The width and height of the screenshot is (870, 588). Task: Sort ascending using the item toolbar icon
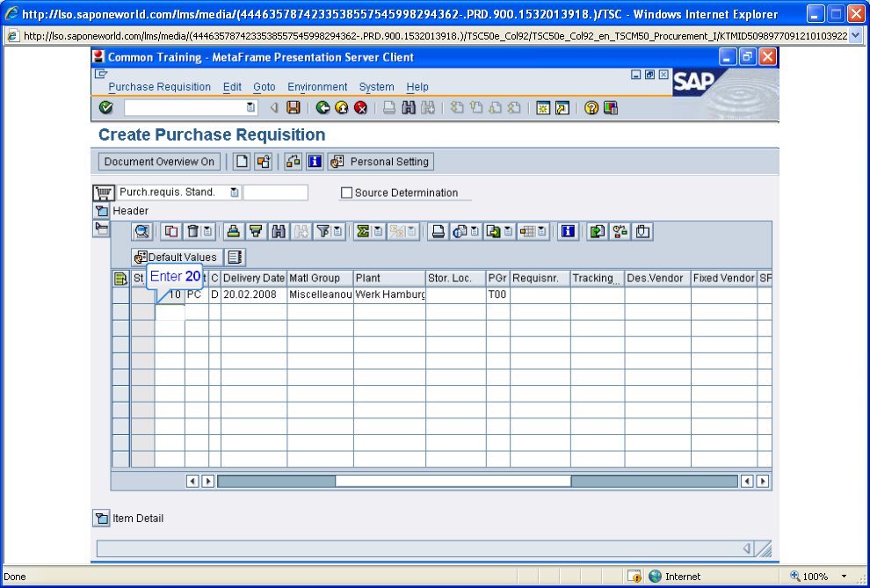234,231
